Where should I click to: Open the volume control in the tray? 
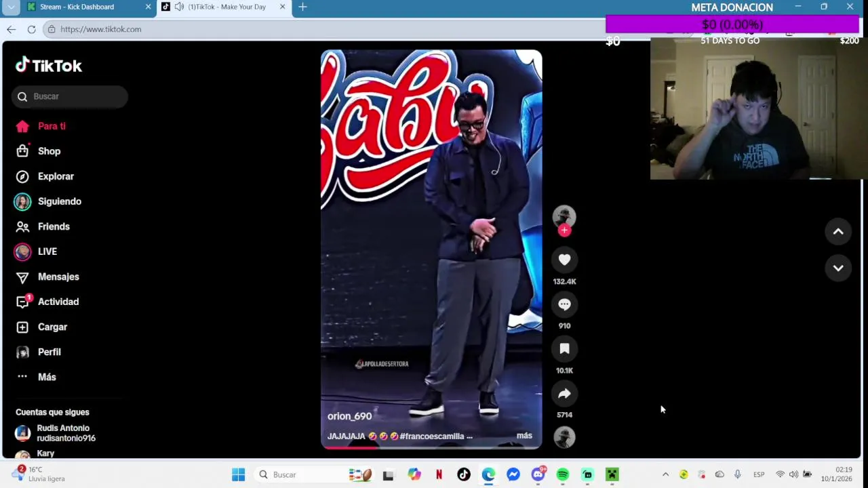click(x=793, y=474)
